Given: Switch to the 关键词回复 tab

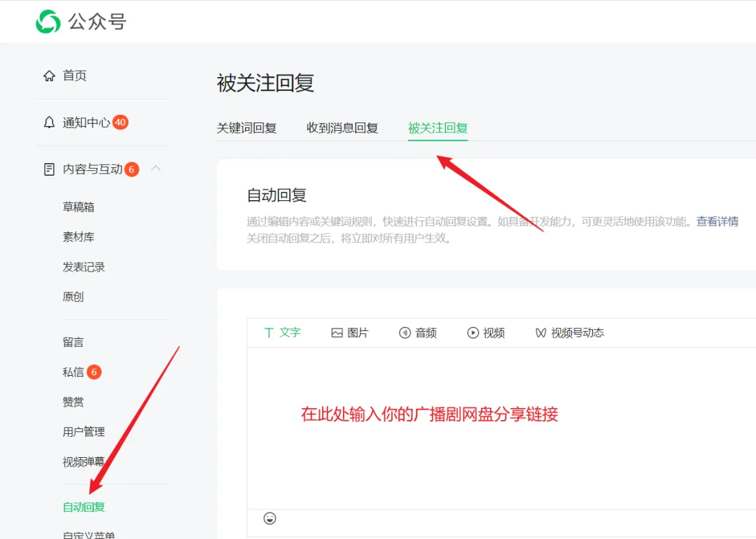Looking at the screenshot, I should pos(246,128).
